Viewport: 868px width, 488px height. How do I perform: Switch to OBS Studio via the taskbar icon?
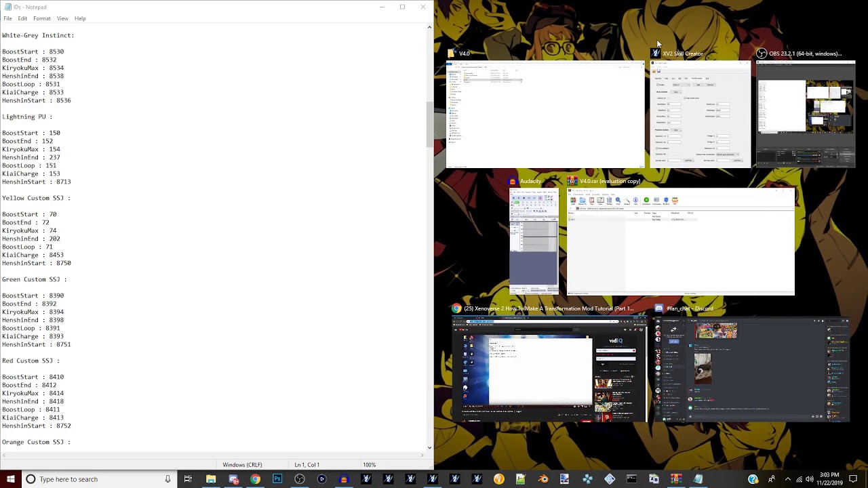point(300,479)
